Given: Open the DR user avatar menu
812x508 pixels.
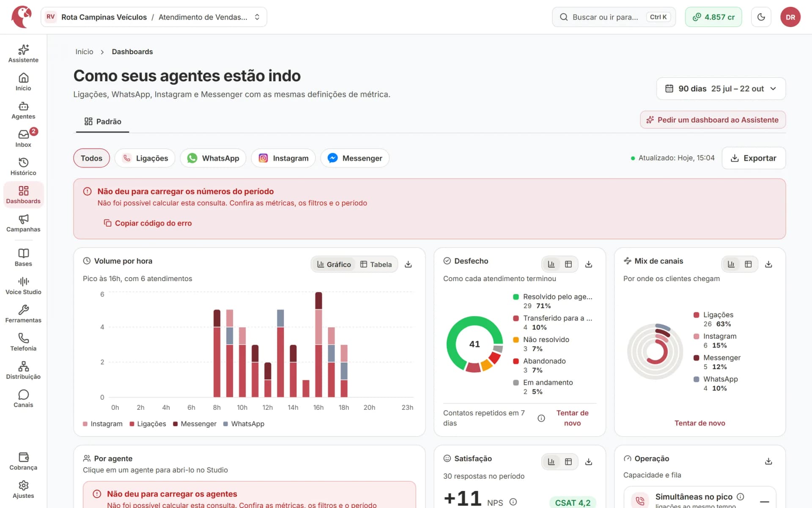Looking at the screenshot, I should tap(790, 17).
